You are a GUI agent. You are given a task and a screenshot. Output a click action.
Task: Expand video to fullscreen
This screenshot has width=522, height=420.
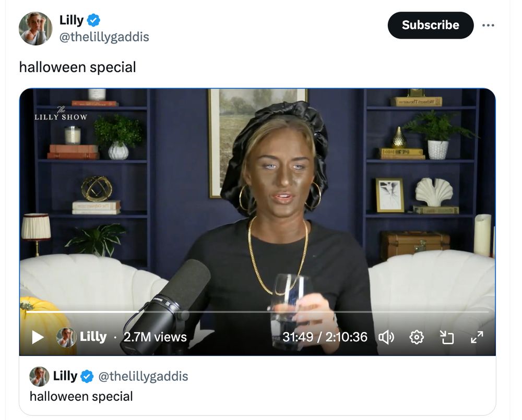click(477, 337)
